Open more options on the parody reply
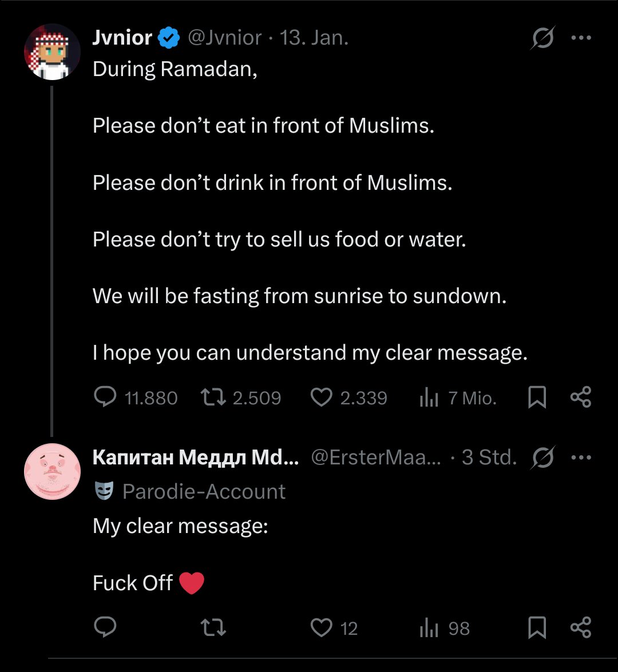This screenshot has height=672, width=618. [581, 458]
